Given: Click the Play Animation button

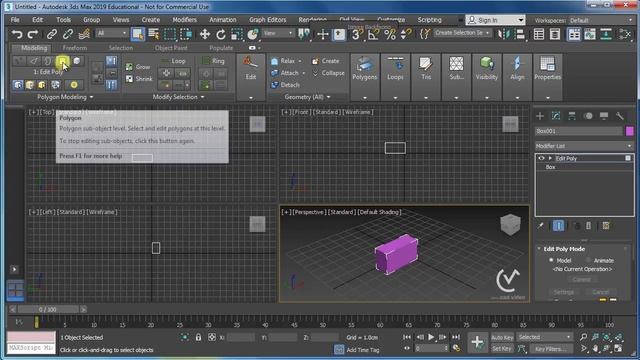Looking at the screenshot, I should pyautogui.click(x=431, y=337).
